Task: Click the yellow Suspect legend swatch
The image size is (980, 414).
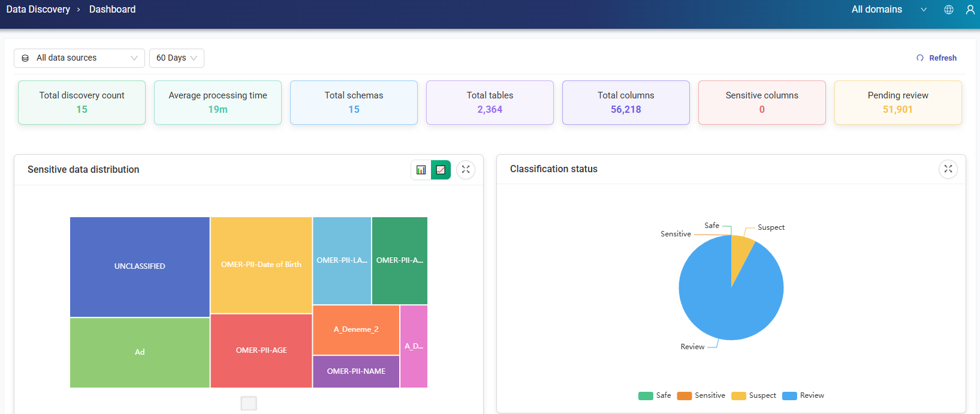Action: [738, 395]
